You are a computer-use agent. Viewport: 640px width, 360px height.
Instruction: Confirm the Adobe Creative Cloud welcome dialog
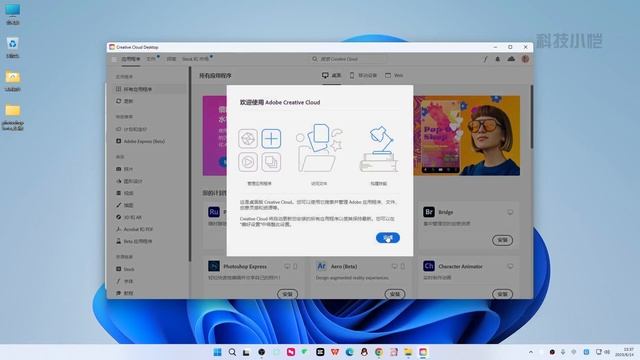[387, 238]
